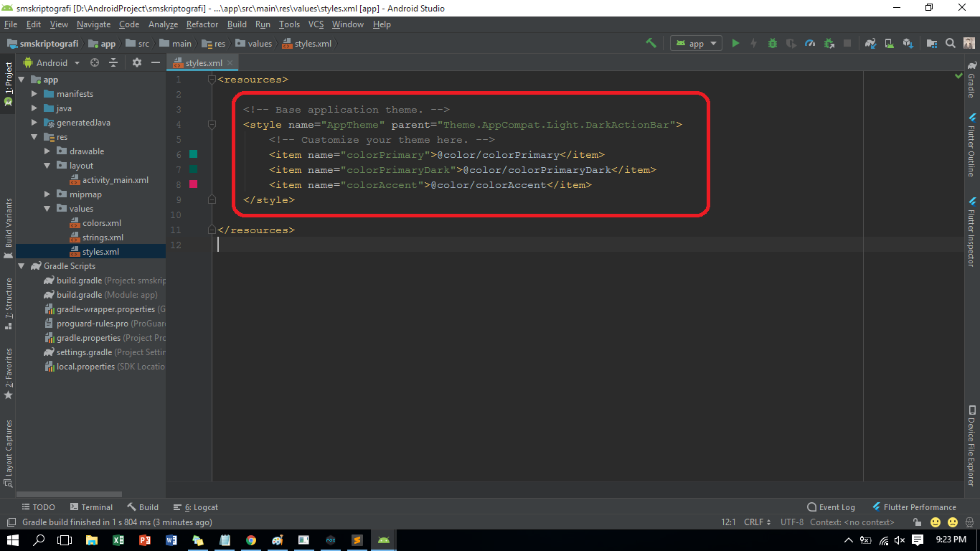Open the Gradle side panel tab
Screen dimensions: 980x551
coord(972,80)
